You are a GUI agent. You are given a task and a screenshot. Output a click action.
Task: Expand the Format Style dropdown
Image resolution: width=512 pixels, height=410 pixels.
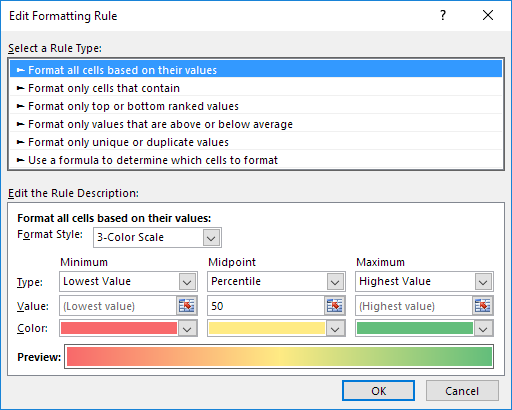coord(211,238)
